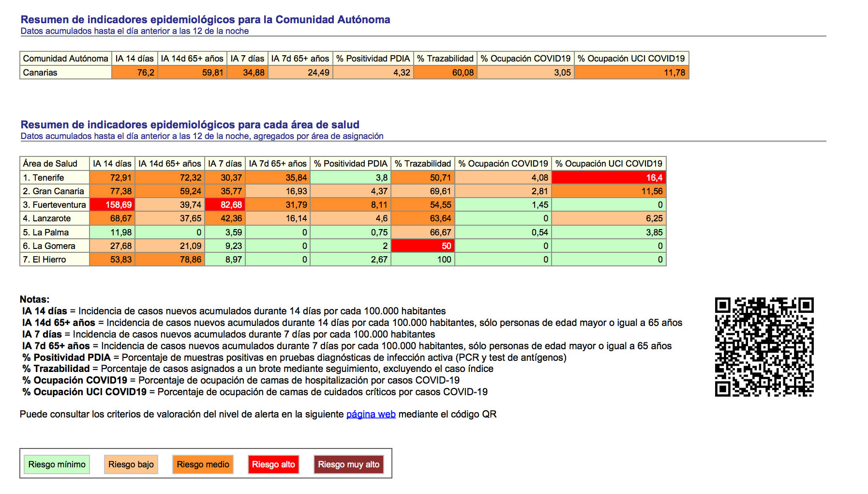
Task: Click El Hierro value 78,86
Action: click(170, 260)
